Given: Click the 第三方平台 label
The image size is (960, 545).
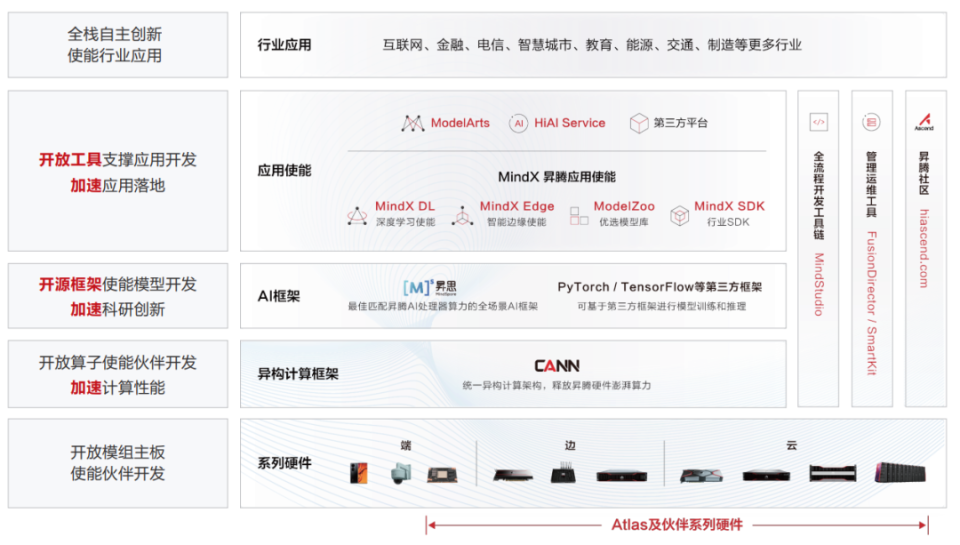Looking at the screenshot, I should point(680,123).
